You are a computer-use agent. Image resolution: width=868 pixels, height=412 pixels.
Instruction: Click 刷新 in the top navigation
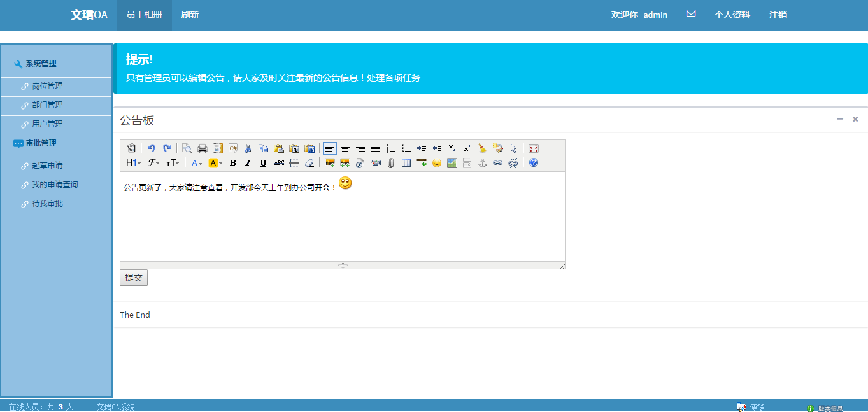pyautogui.click(x=190, y=15)
